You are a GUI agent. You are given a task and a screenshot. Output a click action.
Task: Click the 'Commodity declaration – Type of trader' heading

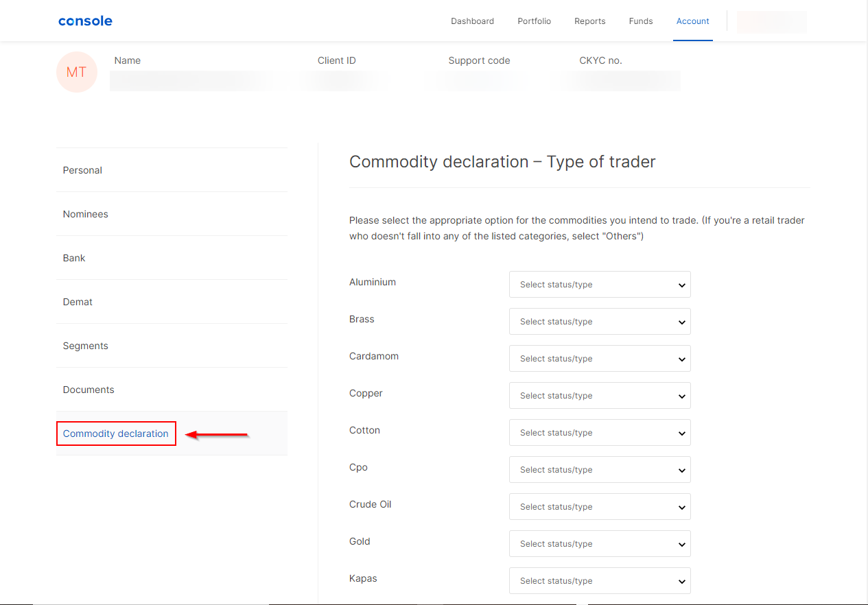tap(502, 162)
